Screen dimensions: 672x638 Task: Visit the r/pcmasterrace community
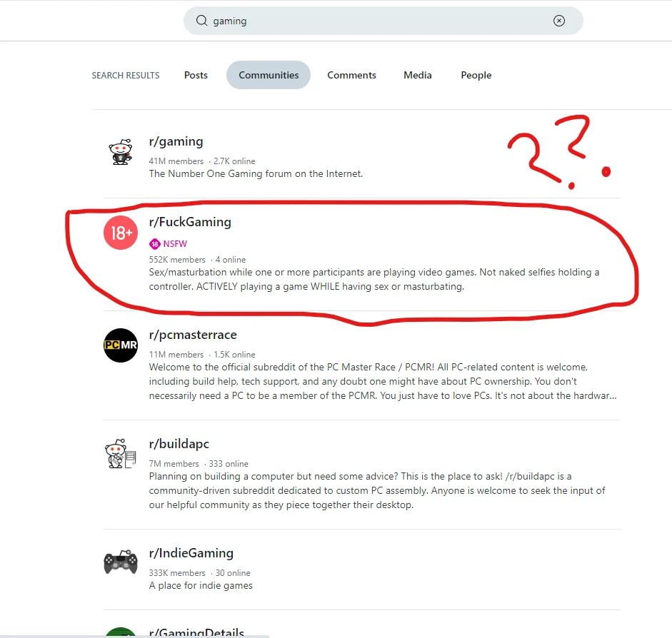coord(193,335)
